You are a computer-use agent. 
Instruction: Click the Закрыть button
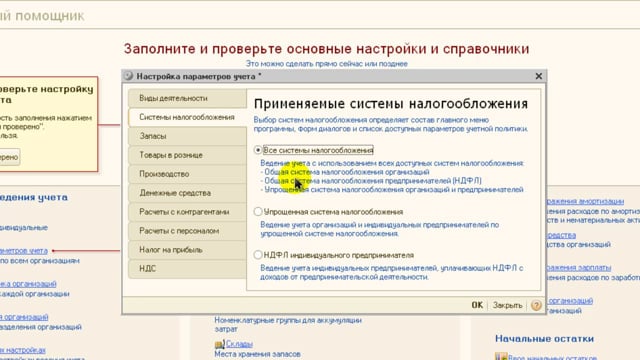(507, 305)
